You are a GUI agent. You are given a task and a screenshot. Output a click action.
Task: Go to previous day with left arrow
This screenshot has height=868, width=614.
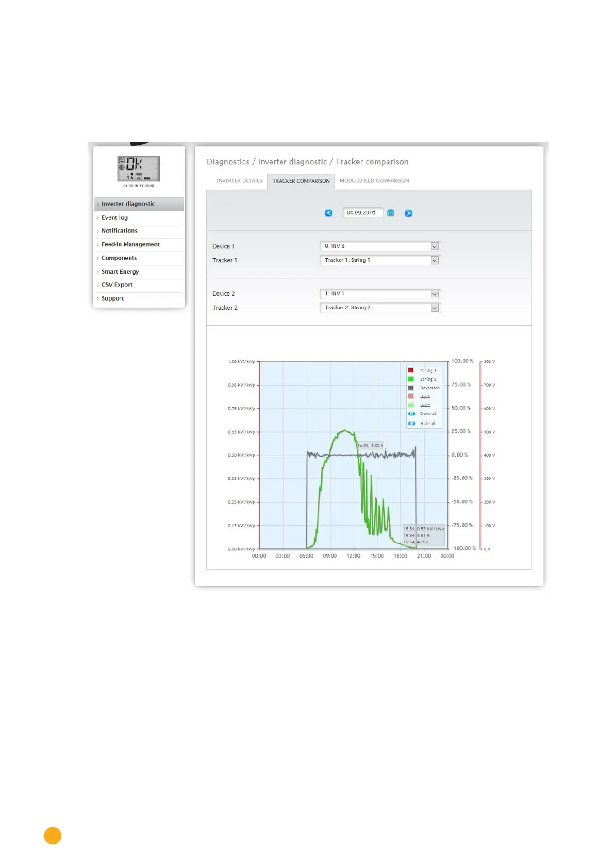tap(328, 213)
